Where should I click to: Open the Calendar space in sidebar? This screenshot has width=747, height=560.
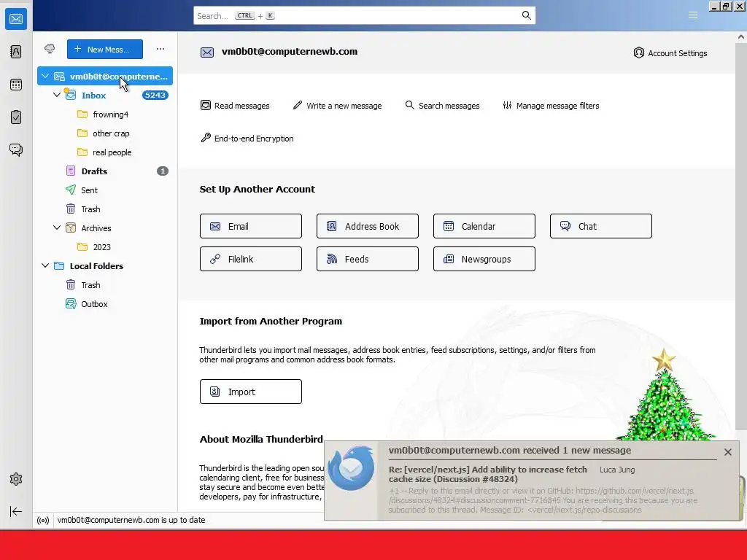pos(16,85)
